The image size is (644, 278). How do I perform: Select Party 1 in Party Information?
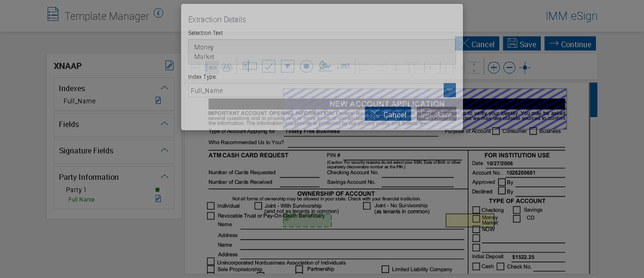(x=76, y=190)
